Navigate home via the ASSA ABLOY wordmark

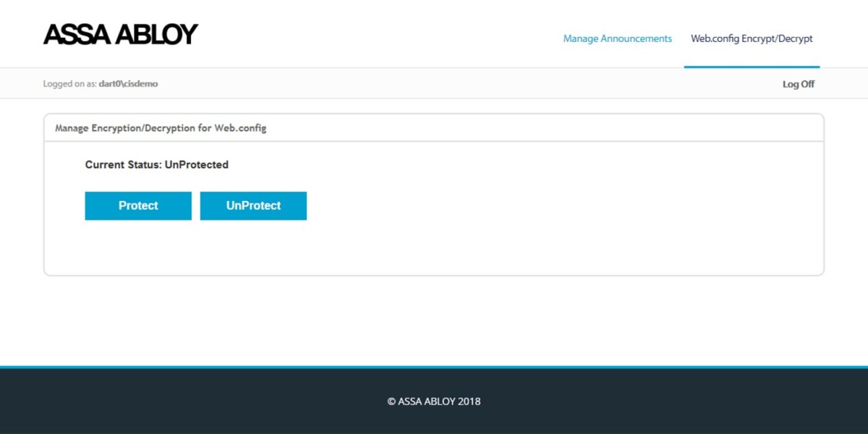(x=122, y=33)
